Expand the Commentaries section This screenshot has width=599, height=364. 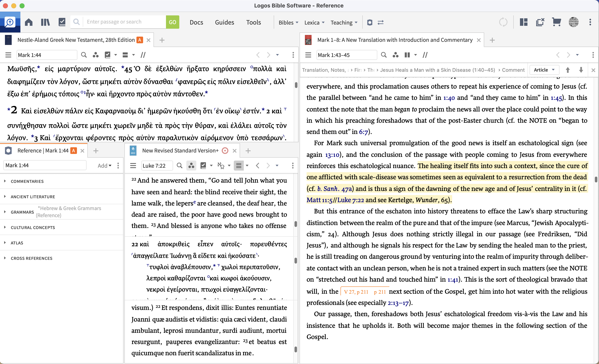27,181
